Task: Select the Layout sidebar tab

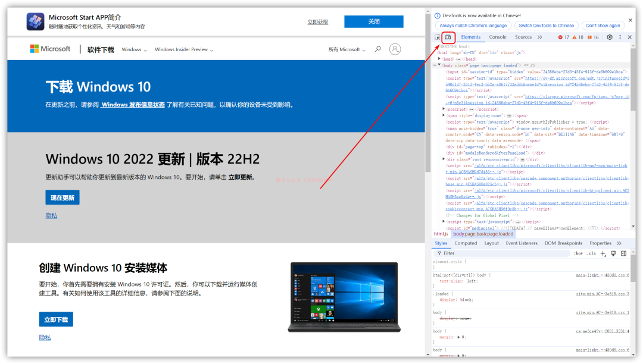Action: pos(491,243)
